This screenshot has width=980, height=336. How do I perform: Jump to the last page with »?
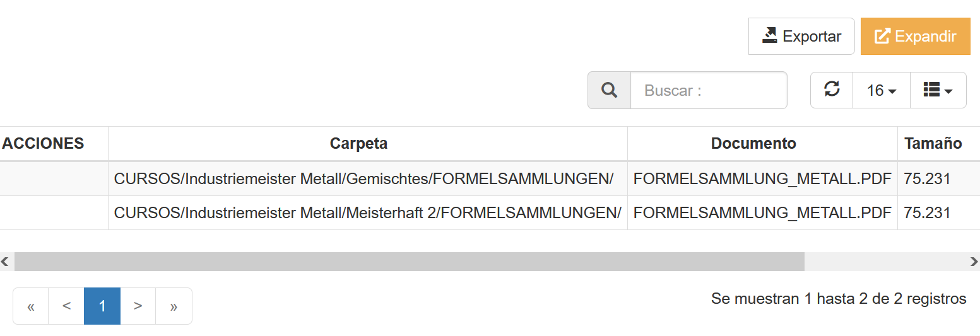174,306
